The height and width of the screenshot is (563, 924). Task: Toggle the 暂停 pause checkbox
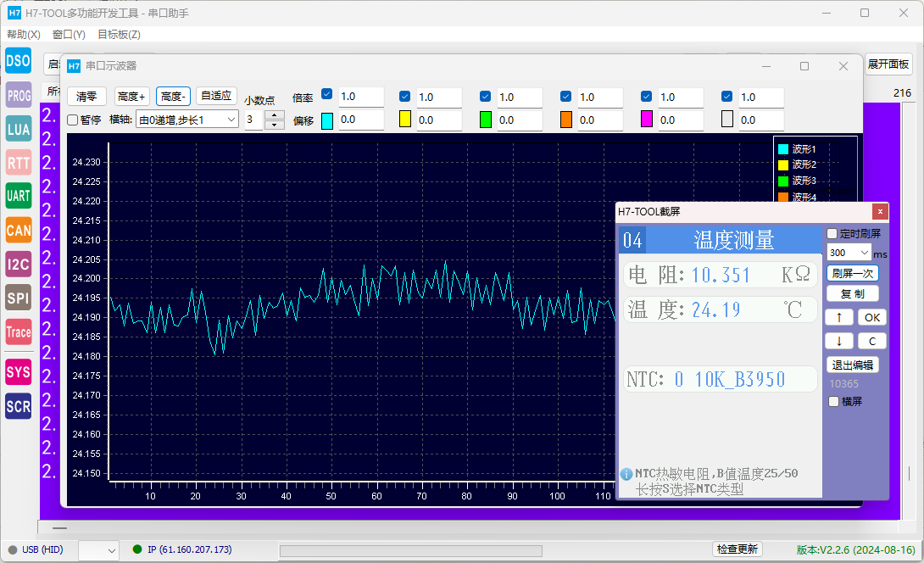coord(73,120)
